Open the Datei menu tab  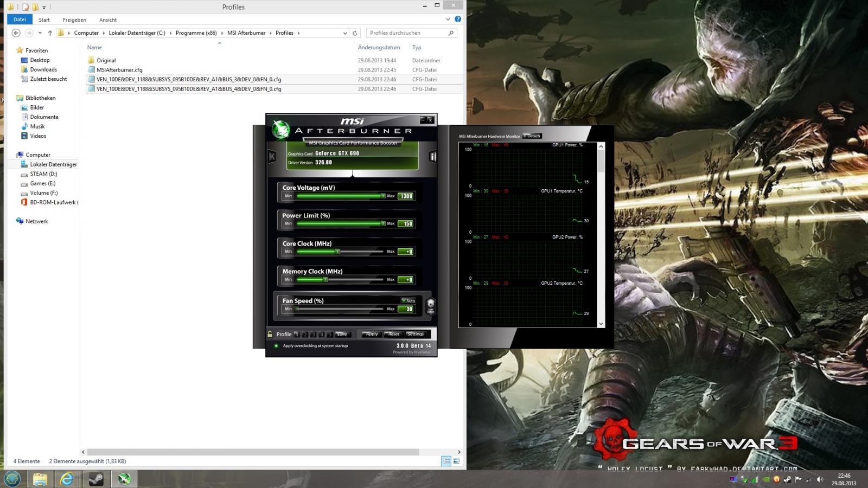(x=20, y=20)
